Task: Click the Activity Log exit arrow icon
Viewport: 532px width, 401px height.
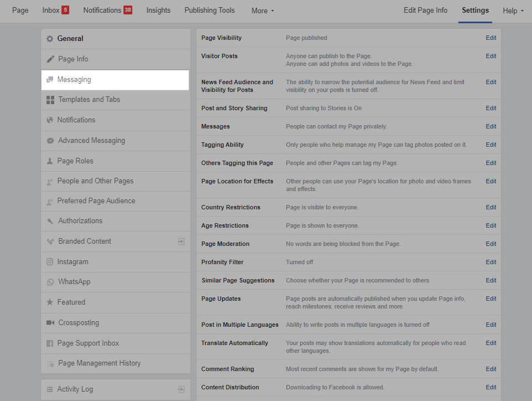Action: pos(181,389)
